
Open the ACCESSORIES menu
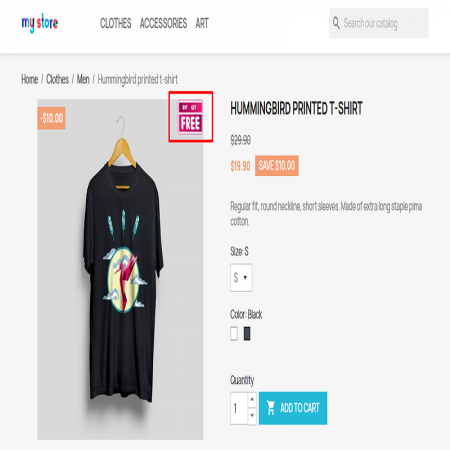[163, 23]
